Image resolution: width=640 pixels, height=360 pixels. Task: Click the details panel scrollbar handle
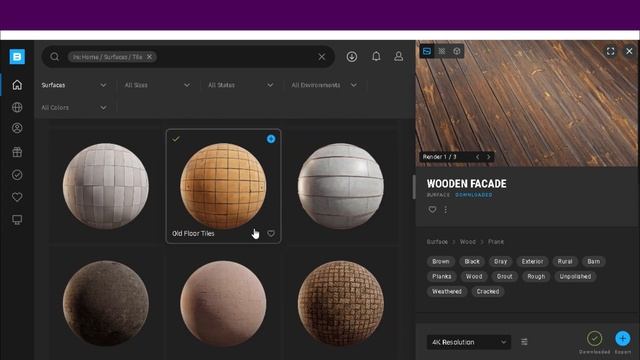tap(414, 187)
